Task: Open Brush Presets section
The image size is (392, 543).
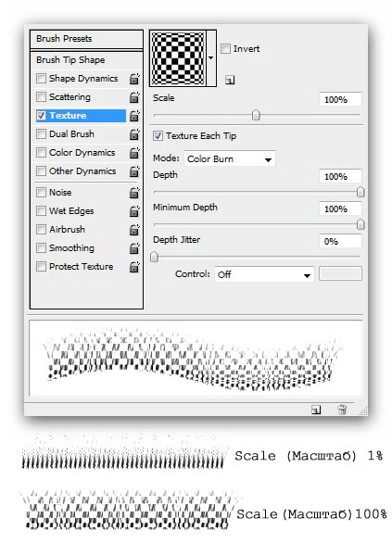Action: point(86,39)
